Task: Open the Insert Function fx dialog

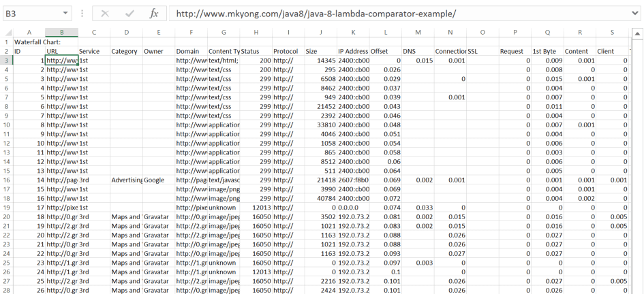Action: click(x=153, y=14)
